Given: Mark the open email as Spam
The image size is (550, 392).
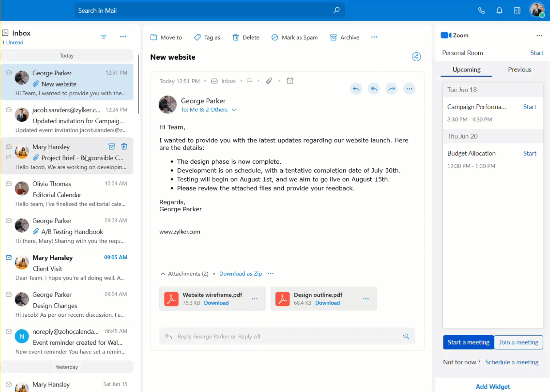Looking at the screenshot, I should pyautogui.click(x=294, y=37).
